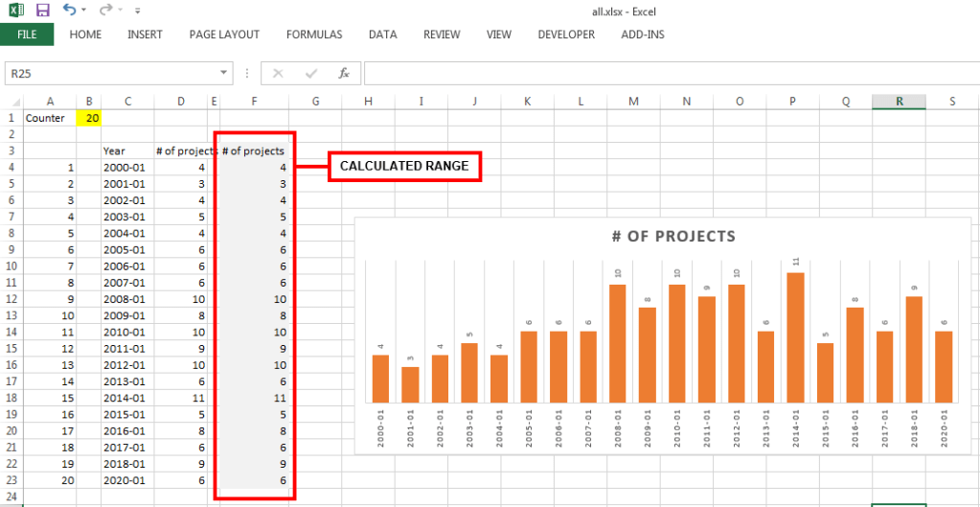Click the Excel application logo icon
The image size is (980, 507).
17,10
